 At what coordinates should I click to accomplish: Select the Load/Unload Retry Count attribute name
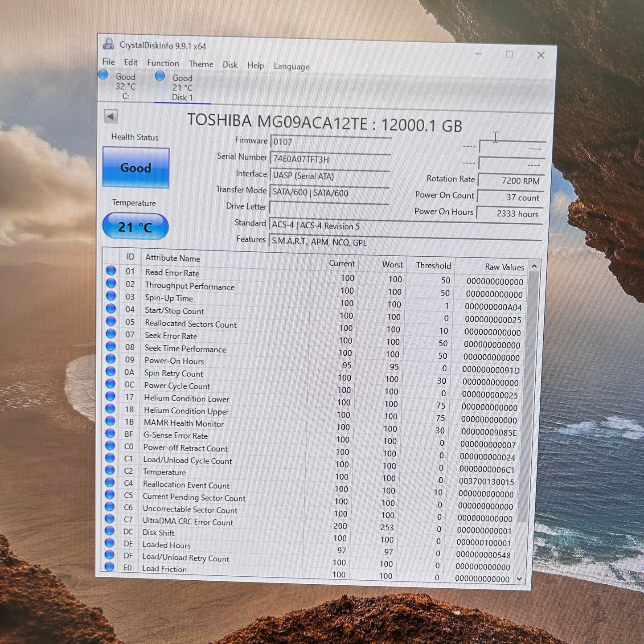[x=185, y=558]
